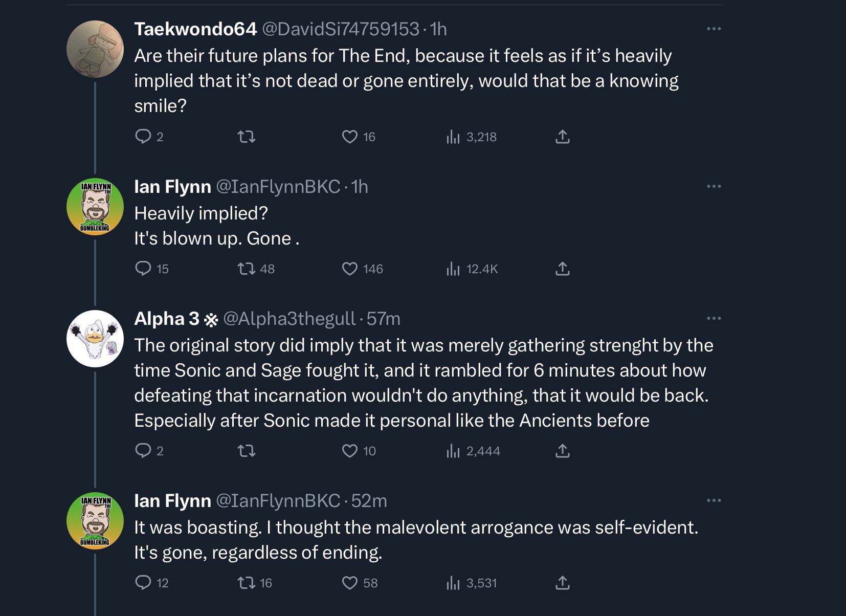Reply to Taekwondo64's tweet
The height and width of the screenshot is (616, 846).
[143, 137]
